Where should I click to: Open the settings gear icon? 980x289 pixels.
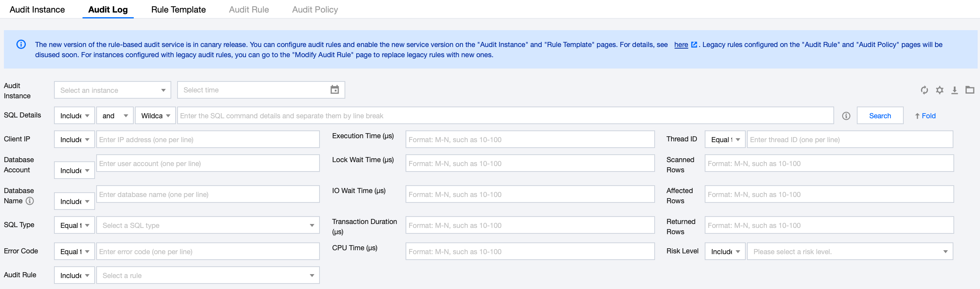(939, 90)
